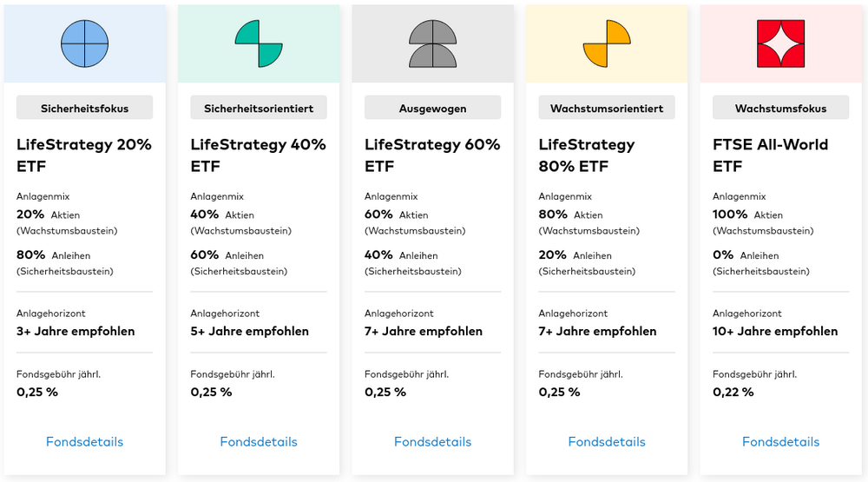Click the yellow quarter-circles LifeStrategy 80% icon
Image resolution: width=868 pixels, height=482 pixels.
pos(607,43)
